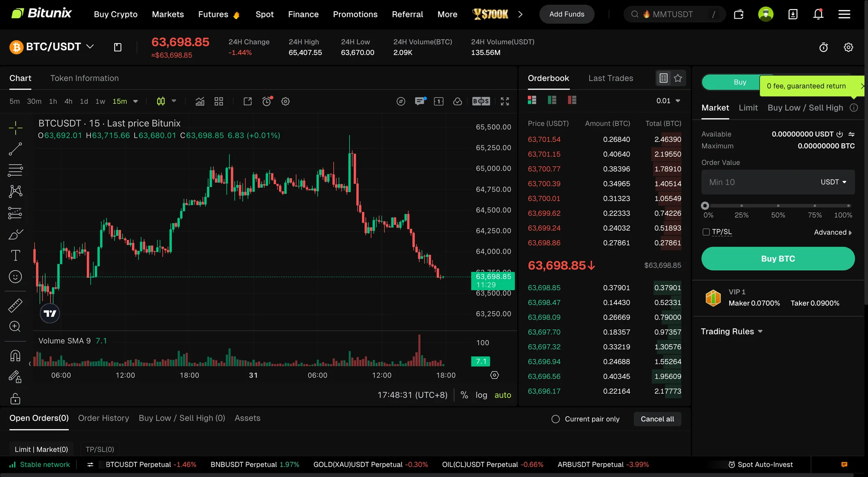
Task: Open the user profile avatar
Action: click(766, 14)
